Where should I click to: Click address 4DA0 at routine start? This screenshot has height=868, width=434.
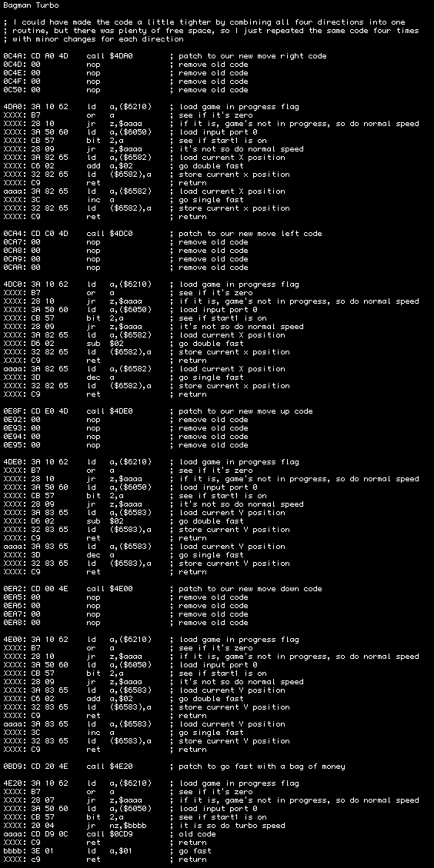[x=12, y=107]
